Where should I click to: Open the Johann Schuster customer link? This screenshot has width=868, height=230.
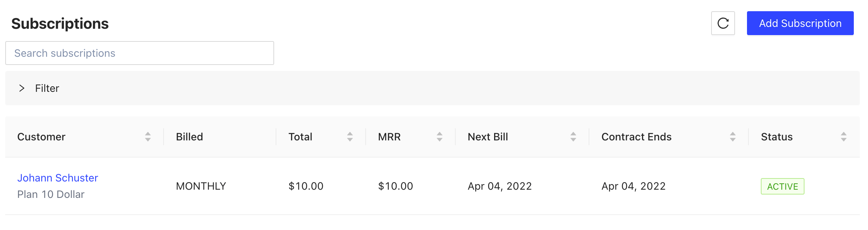pyautogui.click(x=58, y=178)
